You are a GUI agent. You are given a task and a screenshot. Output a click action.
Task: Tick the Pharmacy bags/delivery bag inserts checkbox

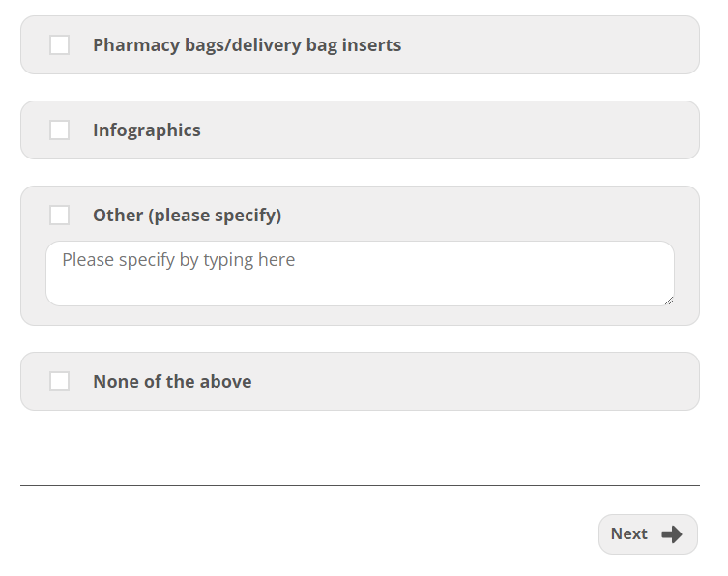[x=60, y=45]
